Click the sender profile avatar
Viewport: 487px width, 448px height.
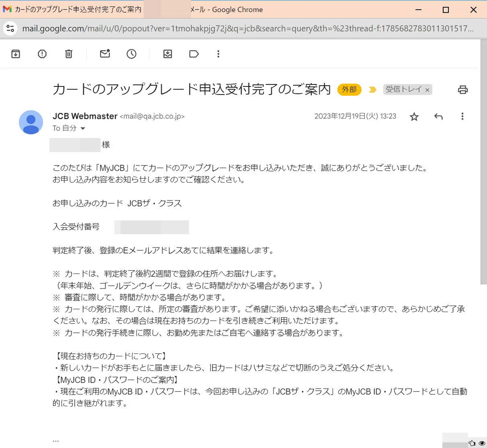point(31,122)
